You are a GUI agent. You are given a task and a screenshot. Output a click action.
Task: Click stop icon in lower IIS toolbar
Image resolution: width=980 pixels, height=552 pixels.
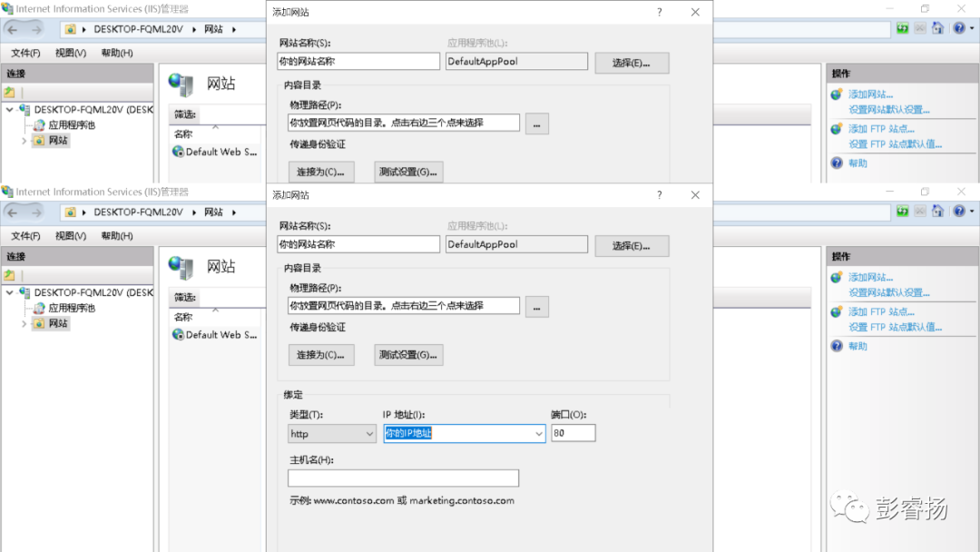coord(920,212)
